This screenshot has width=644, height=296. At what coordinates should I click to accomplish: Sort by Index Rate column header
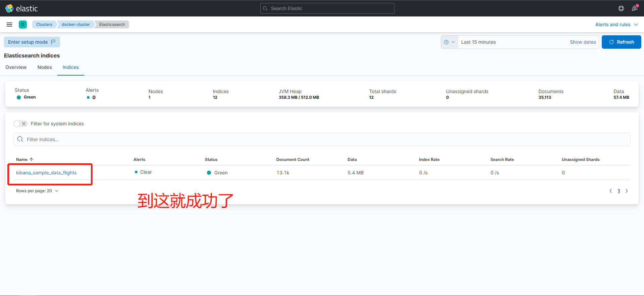coord(429,160)
